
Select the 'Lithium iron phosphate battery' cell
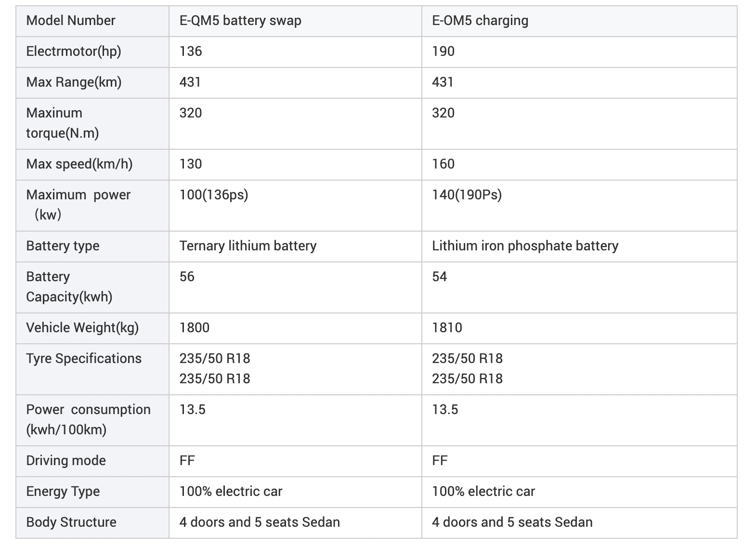[x=525, y=246]
